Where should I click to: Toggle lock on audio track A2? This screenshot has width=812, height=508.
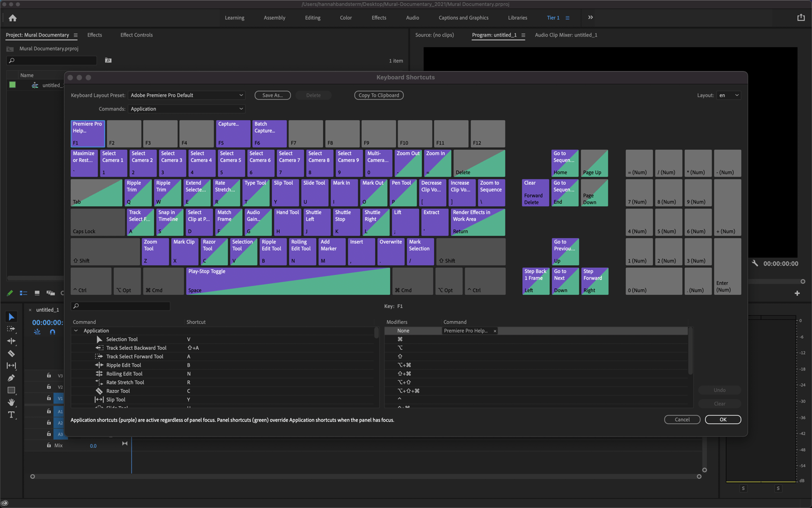point(49,423)
